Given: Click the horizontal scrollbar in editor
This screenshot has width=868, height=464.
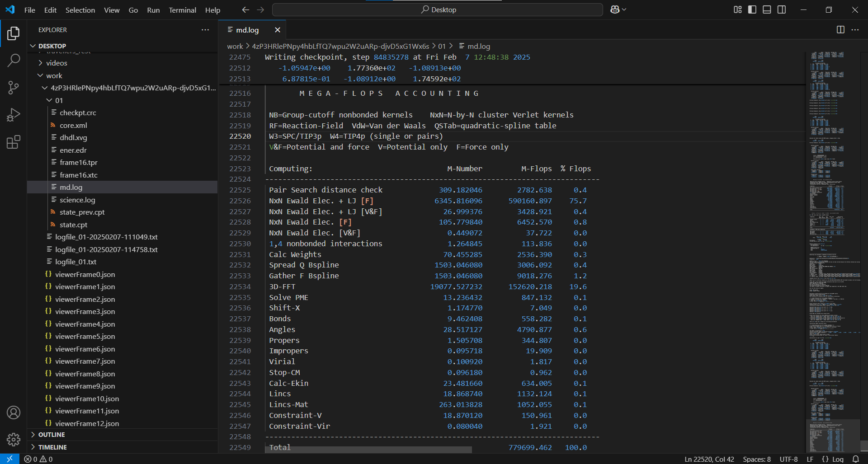Looking at the screenshot, I should point(368,450).
